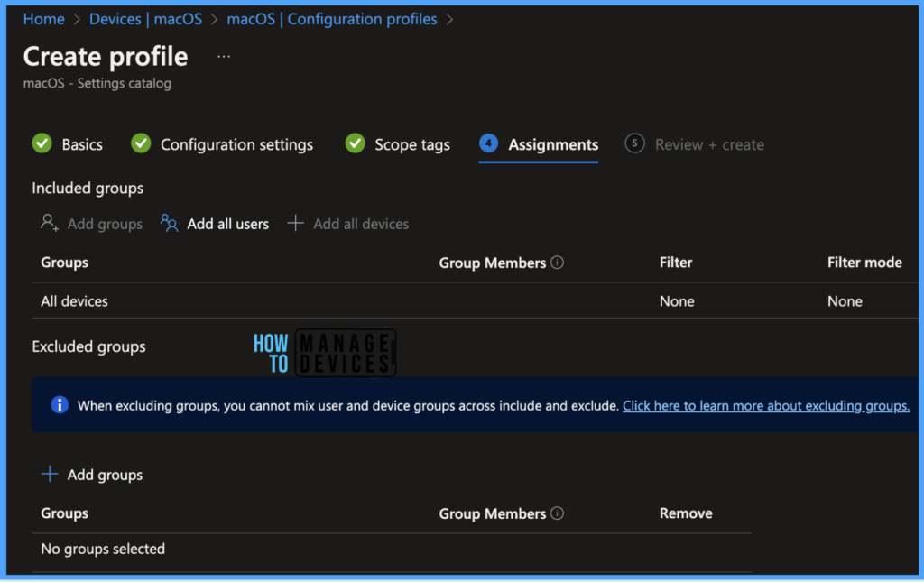
Task: Click the Create profile page title
Action: click(x=106, y=57)
